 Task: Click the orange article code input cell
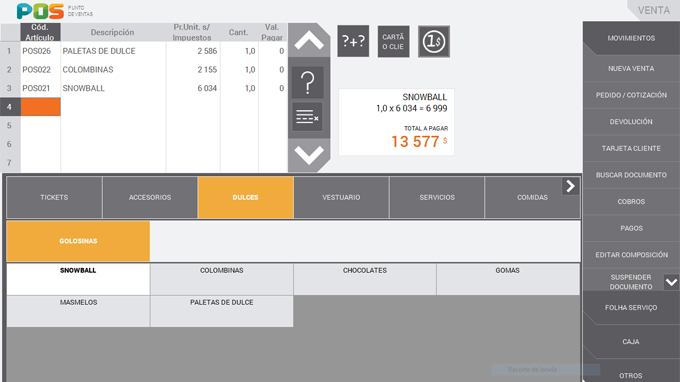[40, 107]
